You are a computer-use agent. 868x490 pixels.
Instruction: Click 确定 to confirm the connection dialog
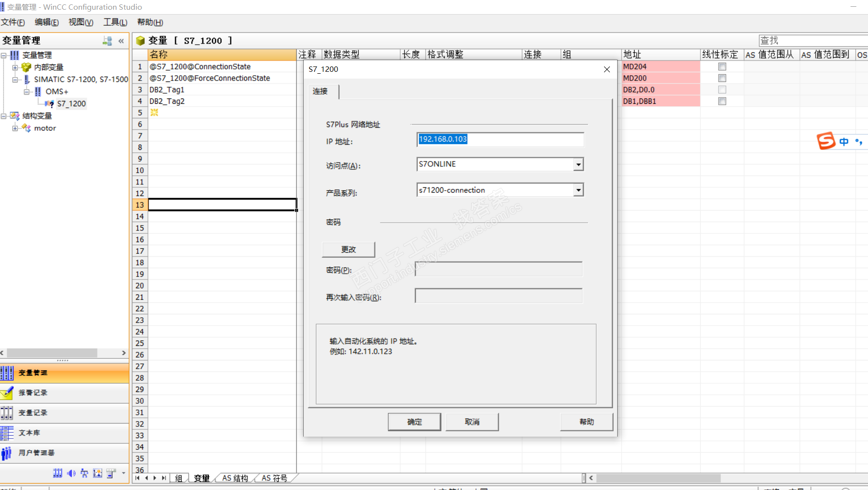click(x=414, y=422)
